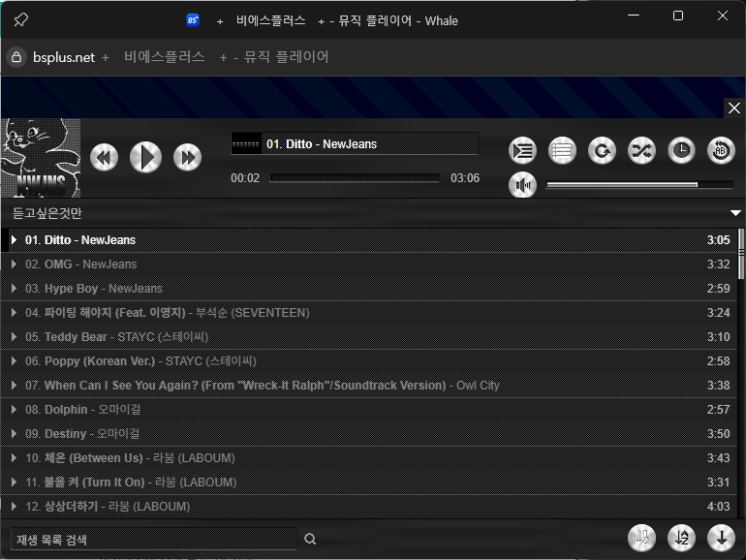746x560 pixels.
Task: Play track 05. Teddy Bear - STAYC
Action: (x=369, y=337)
